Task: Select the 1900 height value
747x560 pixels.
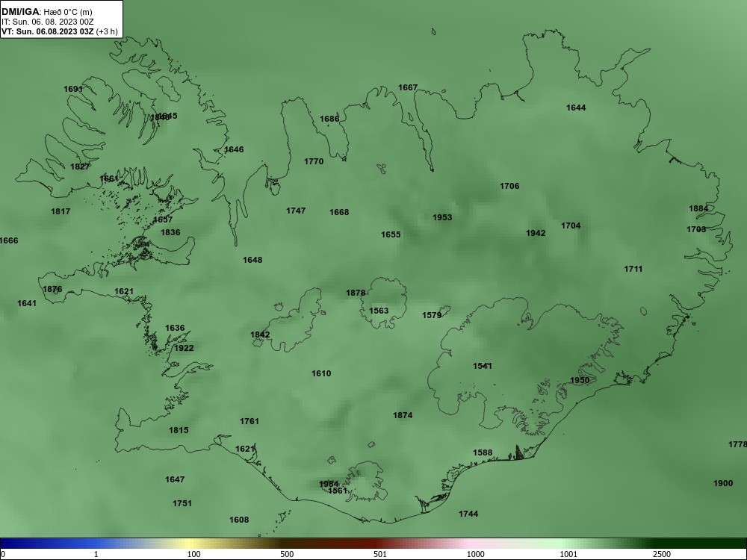Action: tap(722, 484)
